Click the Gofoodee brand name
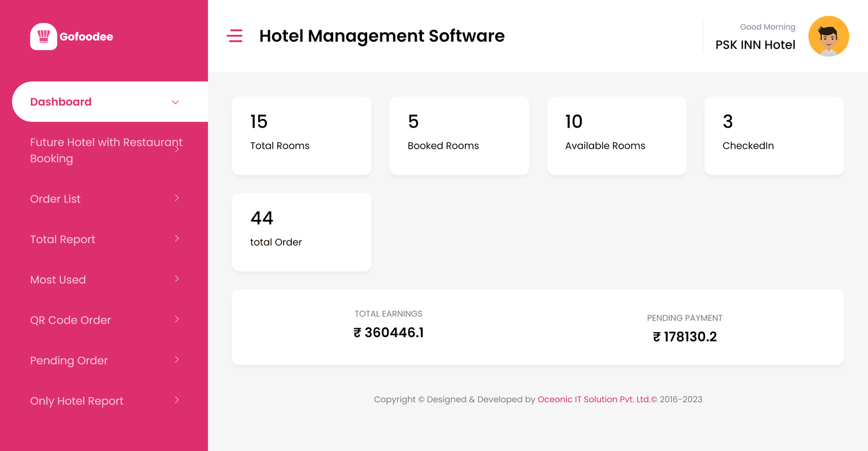This screenshot has height=451, width=868. 86,37
